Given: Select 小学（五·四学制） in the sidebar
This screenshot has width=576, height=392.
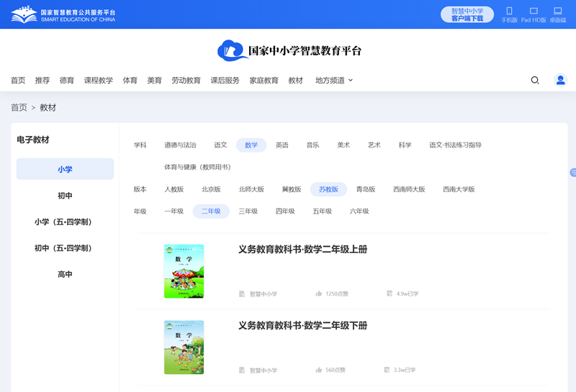Looking at the screenshot, I should pos(65,222).
